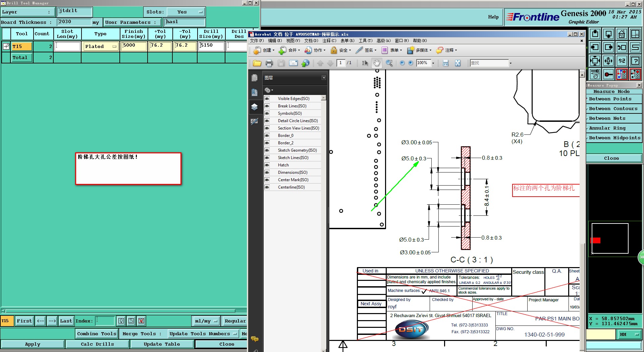Click the printer icon in Acrobat toolbar
The height and width of the screenshot is (352, 644).
pos(269,63)
